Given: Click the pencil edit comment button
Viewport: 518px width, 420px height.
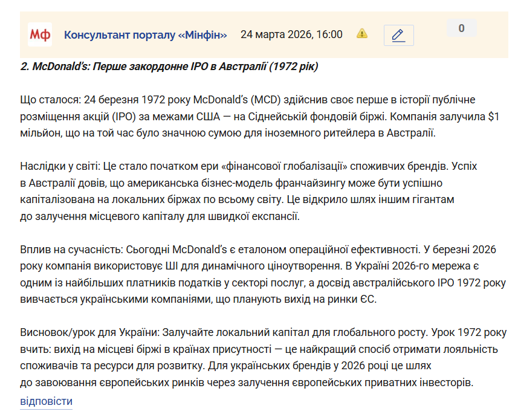Looking at the screenshot, I should click(398, 35).
